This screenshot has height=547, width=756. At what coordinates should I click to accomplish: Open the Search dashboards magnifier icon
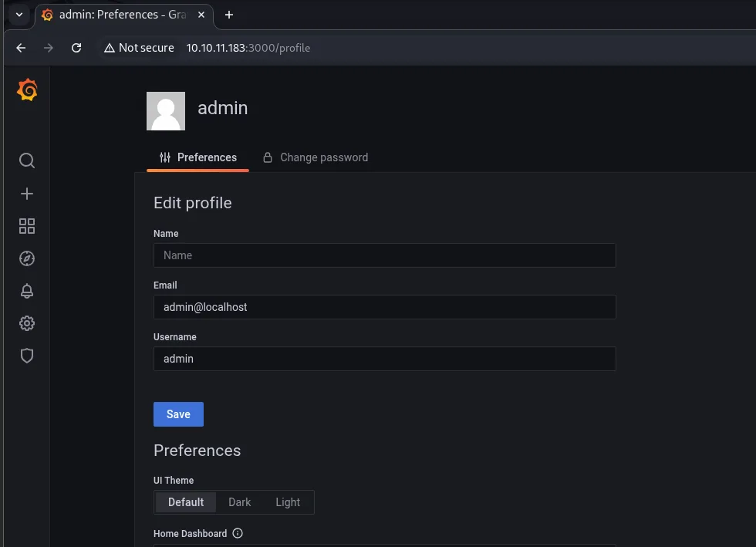click(x=27, y=160)
